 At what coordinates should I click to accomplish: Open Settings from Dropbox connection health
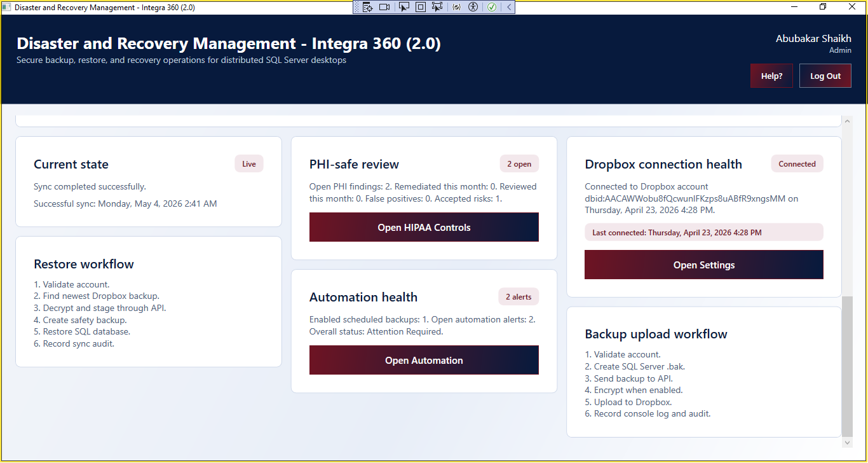click(x=704, y=265)
